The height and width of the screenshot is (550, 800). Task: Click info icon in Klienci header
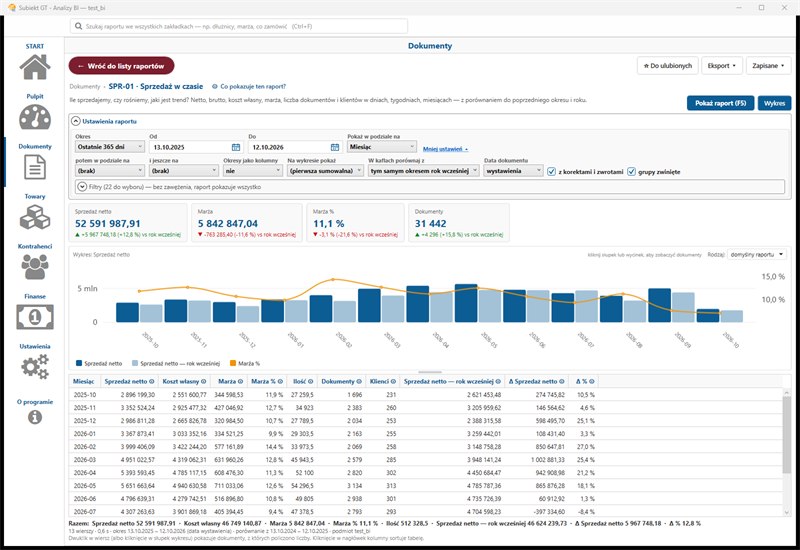(393, 381)
